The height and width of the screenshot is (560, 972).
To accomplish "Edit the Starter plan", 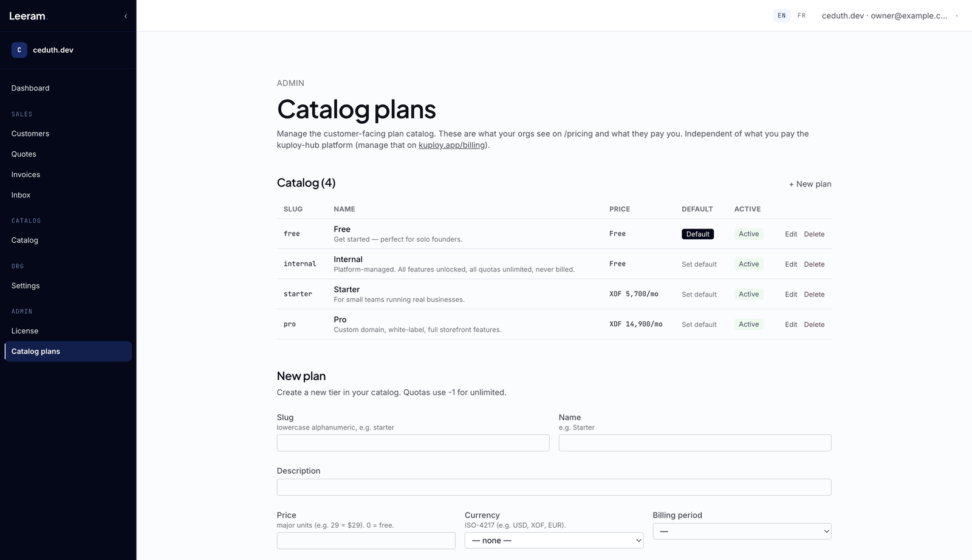I will pos(791,295).
